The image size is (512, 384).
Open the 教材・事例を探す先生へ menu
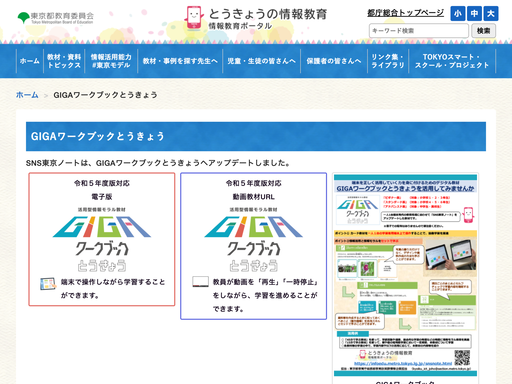coord(180,61)
